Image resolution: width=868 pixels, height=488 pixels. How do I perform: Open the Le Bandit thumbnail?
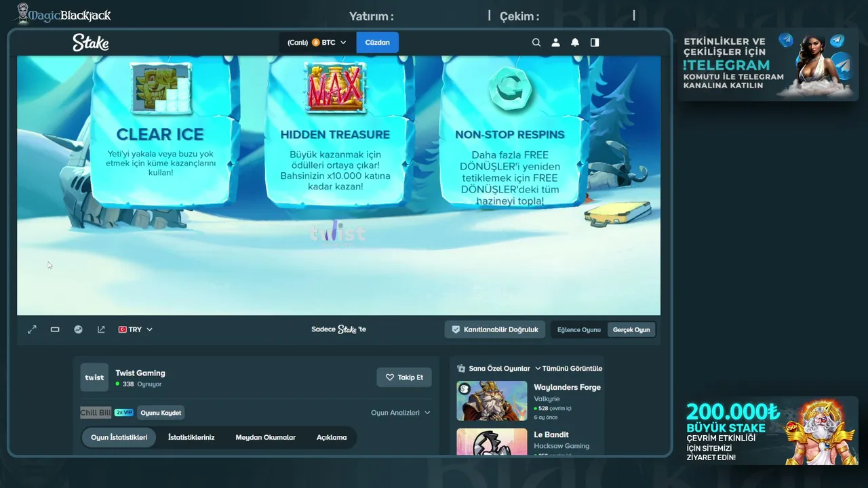pyautogui.click(x=492, y=441)
